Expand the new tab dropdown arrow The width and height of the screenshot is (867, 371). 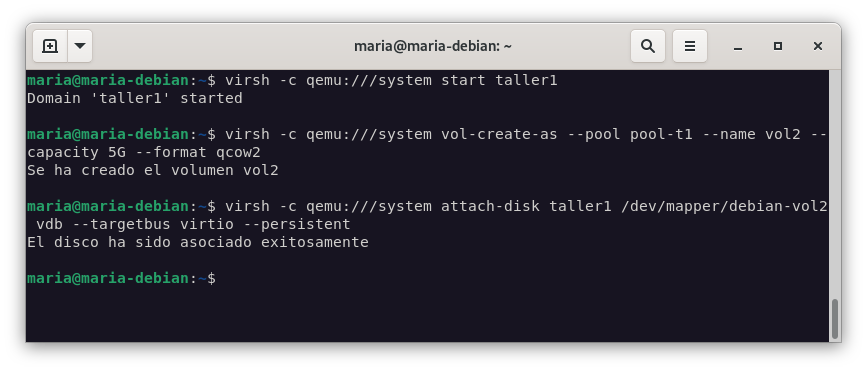pos(80,46)
